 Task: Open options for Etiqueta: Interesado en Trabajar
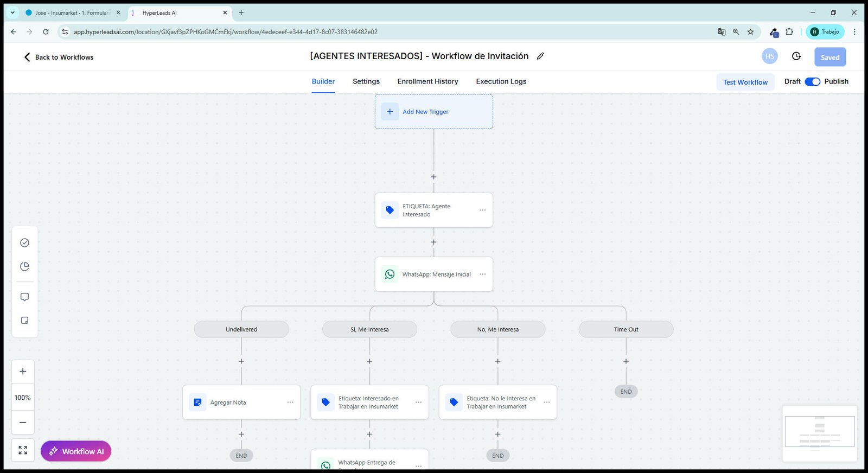pyautogui.click(x=418, y=402)
